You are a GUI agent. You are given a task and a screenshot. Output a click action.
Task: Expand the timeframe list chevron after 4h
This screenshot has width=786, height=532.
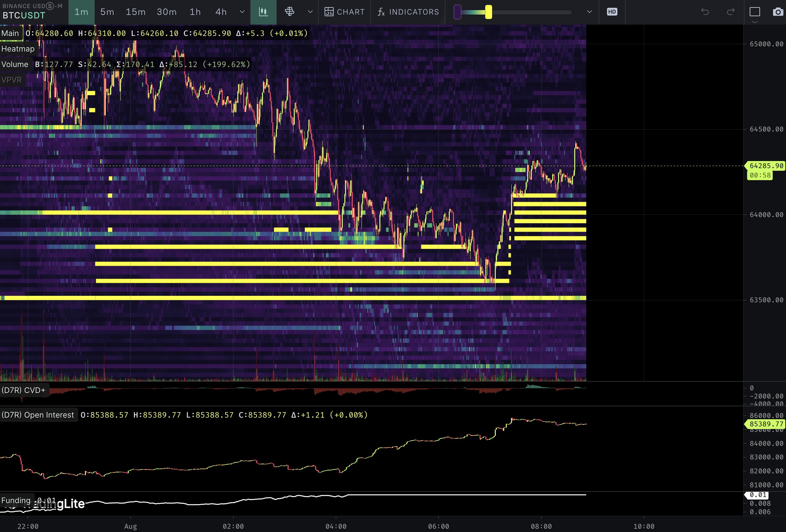(x=242, y=12)
